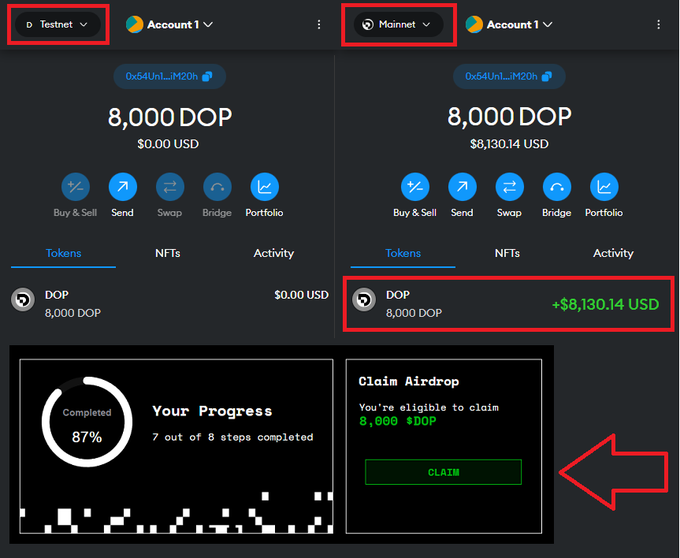Click 8,000 DOP balance in Testnet wallet
Viewport: 680px width, 558px height.
click(x=170, y=117)
